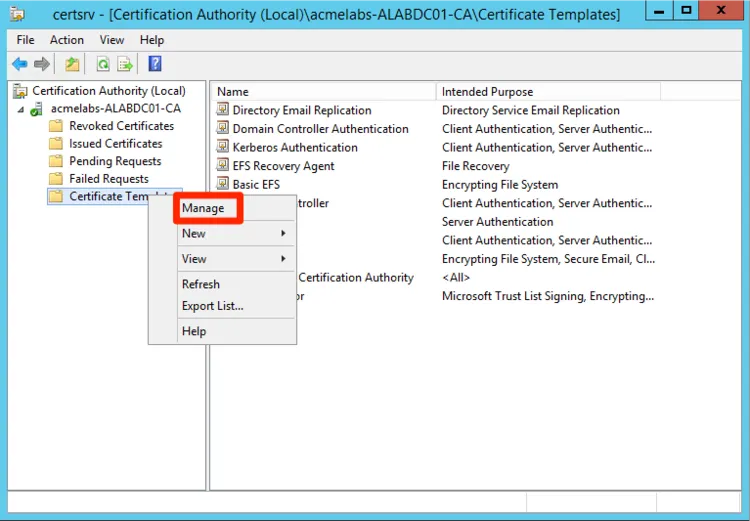Open the Action menu in menu bar

point(67,40)
